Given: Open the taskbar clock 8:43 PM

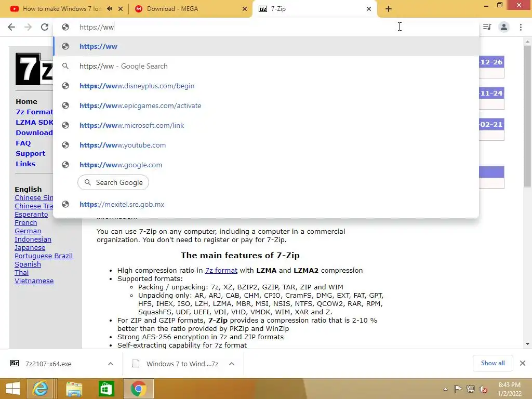Looking at the screenshot, I should (x=509, y=389).
